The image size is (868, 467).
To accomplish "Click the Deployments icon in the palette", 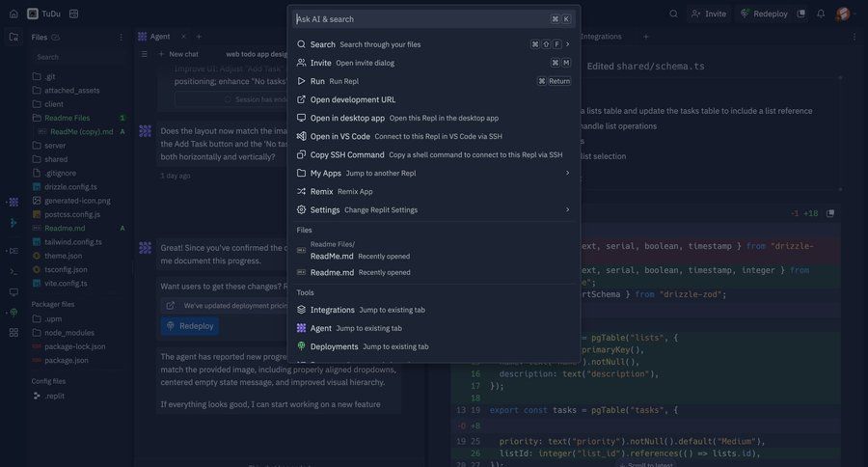I will [x=301, y=346].
